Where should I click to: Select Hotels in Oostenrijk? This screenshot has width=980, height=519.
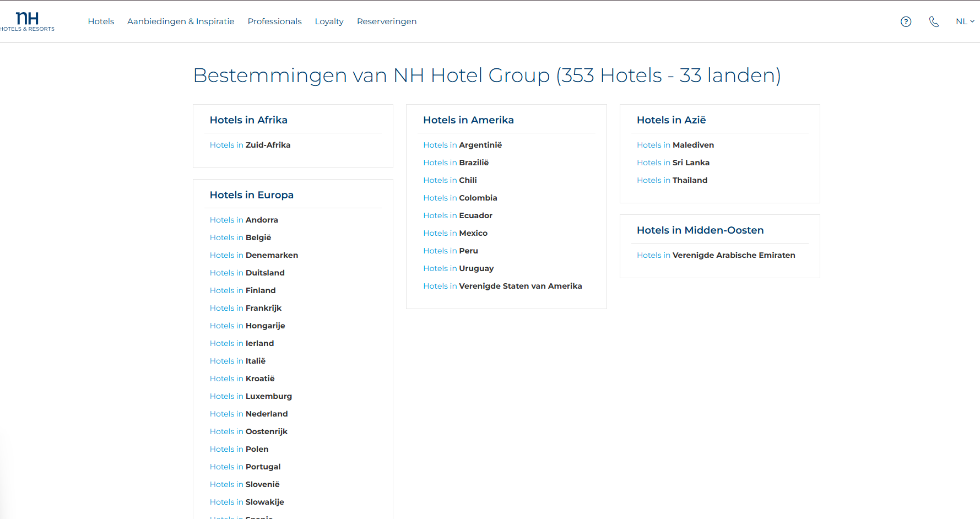(249, 431)
